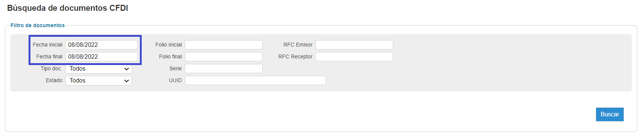Click the UUID label text
The image size is (644, 136).
[175, 80]
